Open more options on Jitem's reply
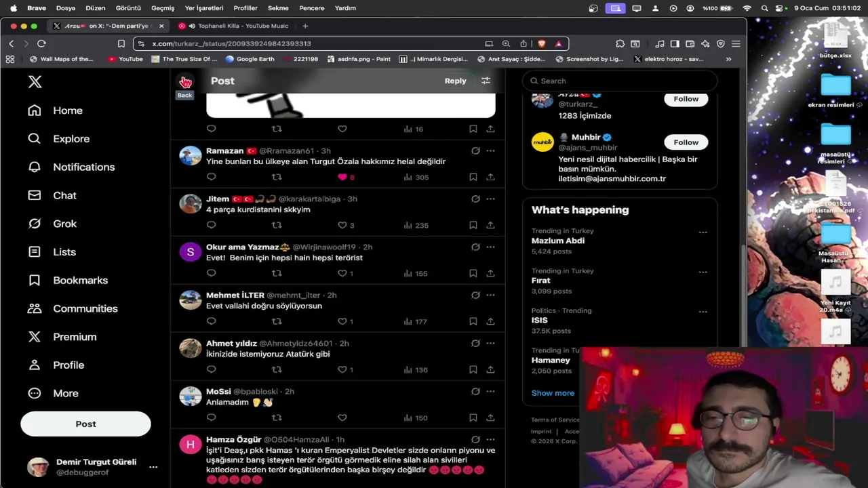Image resolution: width=868 pixels, height=488 pixels. [490, 199]
